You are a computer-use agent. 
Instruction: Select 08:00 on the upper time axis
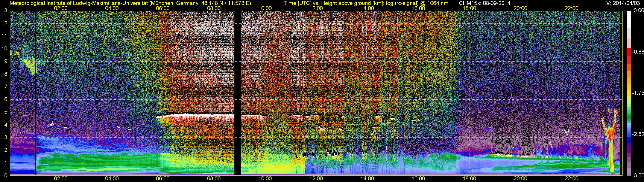[x=214, y=8]
